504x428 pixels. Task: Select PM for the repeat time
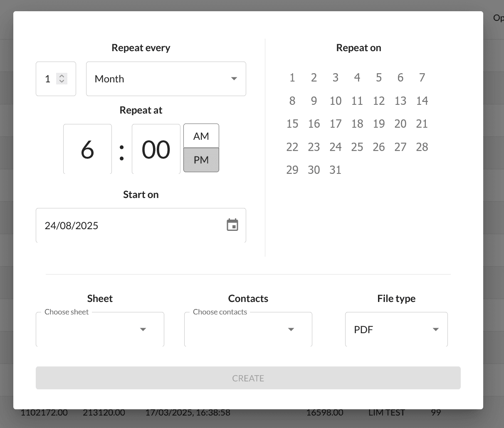pos(201,160)
